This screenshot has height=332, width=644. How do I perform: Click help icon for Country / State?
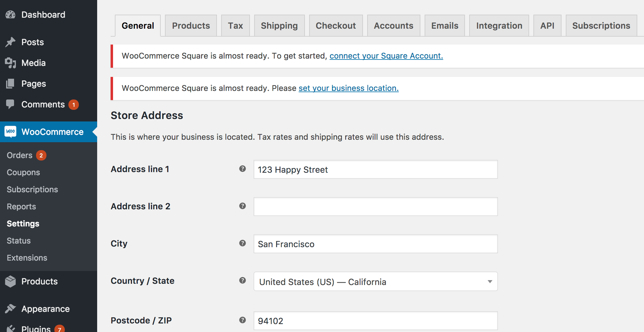tap(243, 280)
